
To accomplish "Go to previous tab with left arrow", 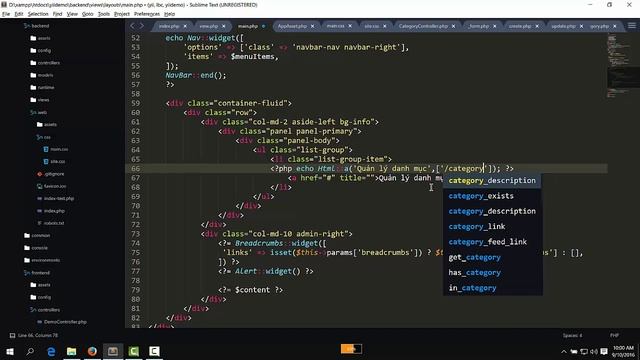I will (132, 26).
